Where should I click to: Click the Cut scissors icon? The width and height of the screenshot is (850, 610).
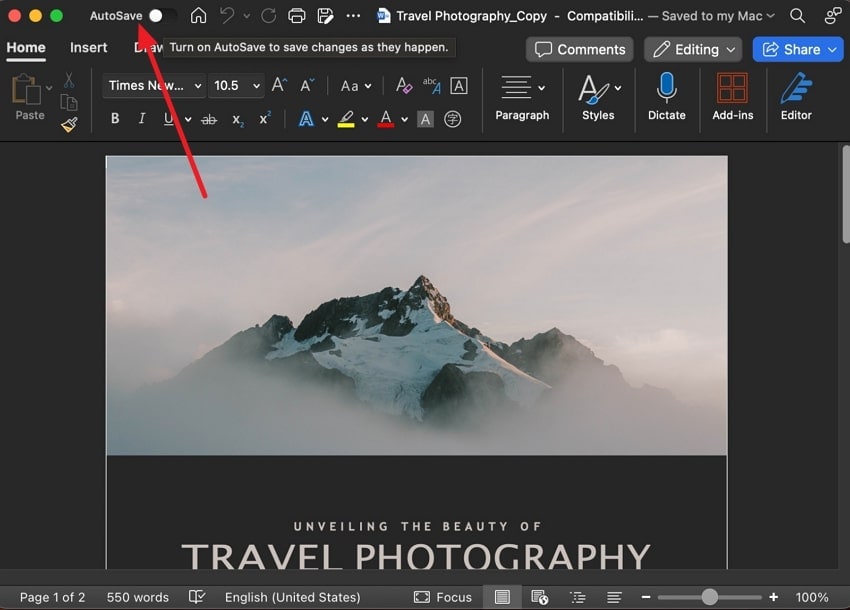(x=69, y=80)
